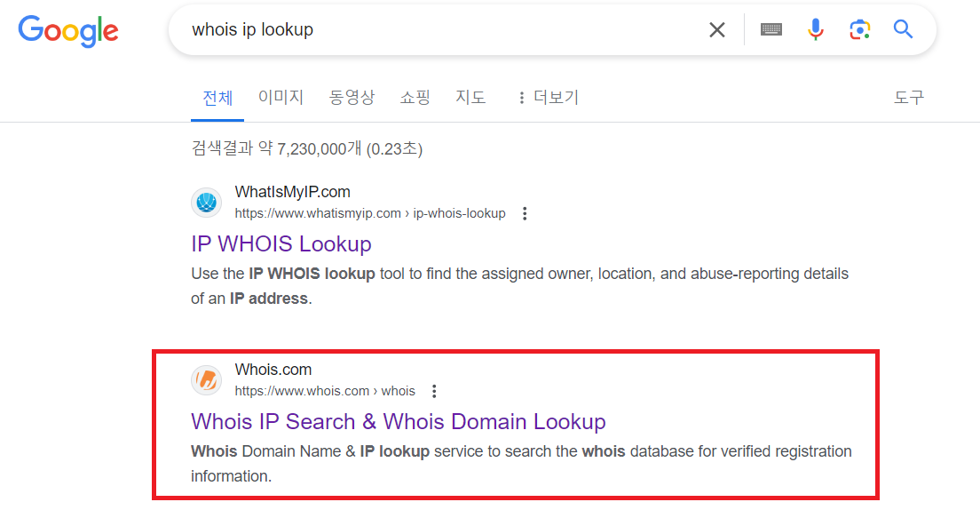Open WhatIsMyIP.com favicon globe icon

(x=206, y=203)
